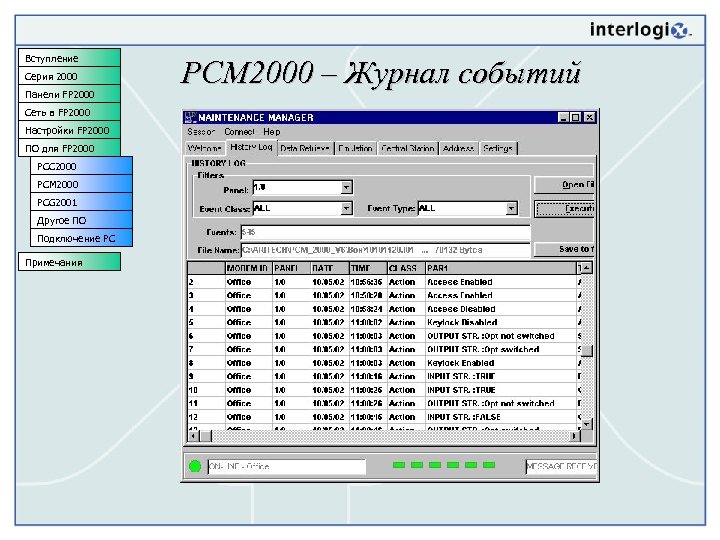
Task: Select row 4 Access Disabled entry
Action: (382, 309)
